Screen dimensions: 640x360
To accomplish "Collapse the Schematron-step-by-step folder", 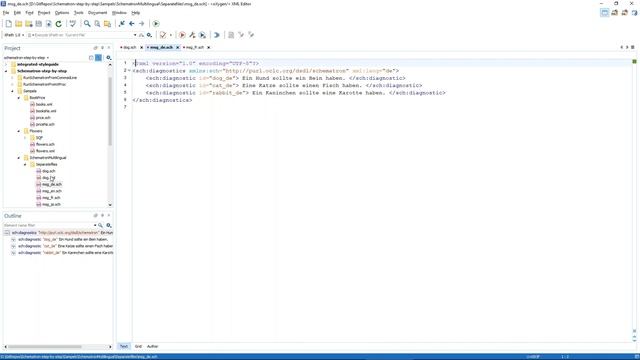I will (6, 71).
